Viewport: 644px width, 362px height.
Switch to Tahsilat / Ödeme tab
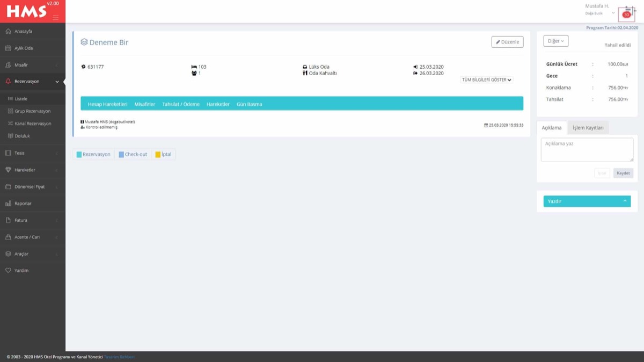pos(181,104)
